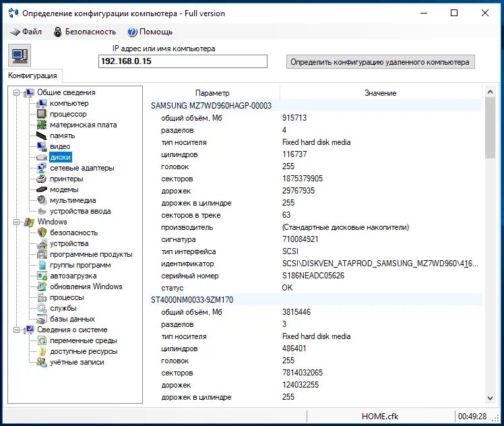
Task: Click the value 915713
Action: click(294, 118)
